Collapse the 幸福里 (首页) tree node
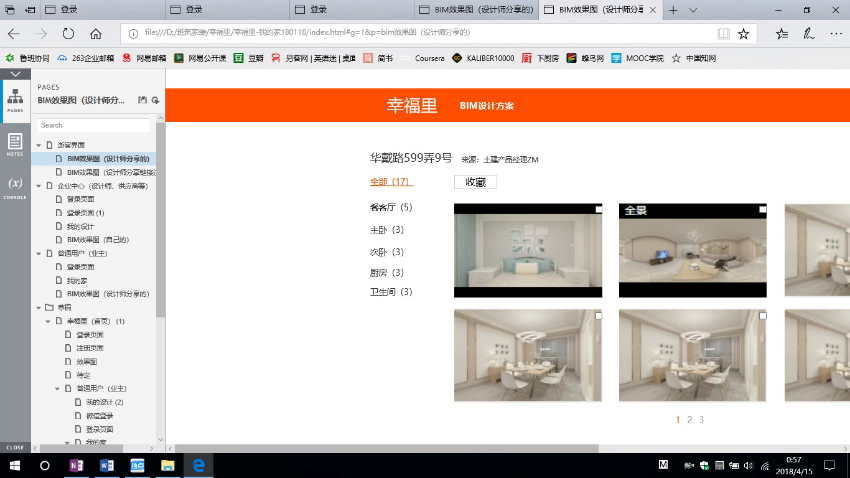This screenshot has width=850, height=478. 48,321
